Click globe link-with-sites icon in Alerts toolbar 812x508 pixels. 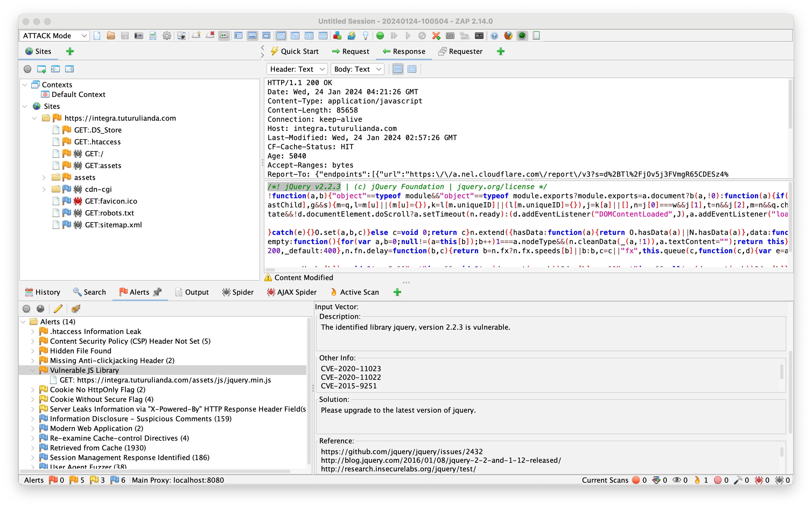coord(41,308)
